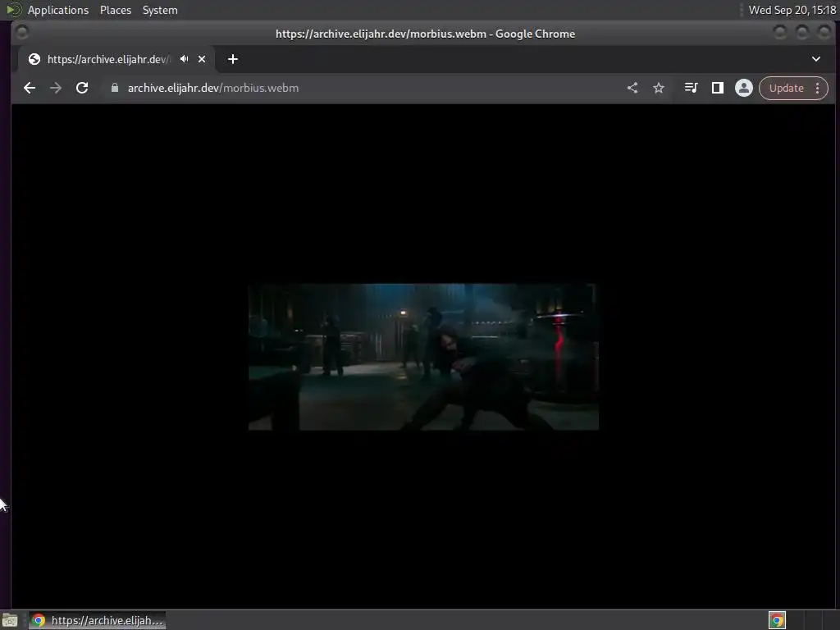The height and width of the screenshot is (630, 840).
Task: Click the window menu button left of title
Action: tap(22, 32)
